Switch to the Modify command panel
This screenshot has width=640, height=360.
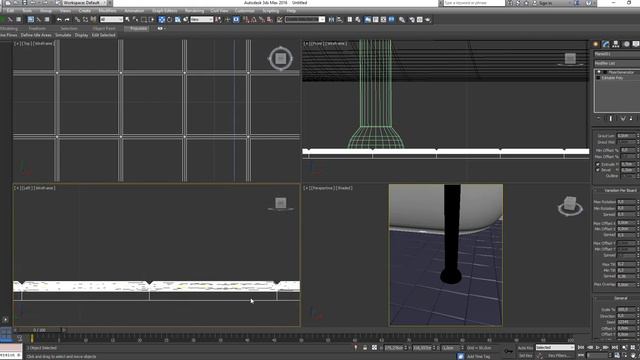tap(606, 44)
